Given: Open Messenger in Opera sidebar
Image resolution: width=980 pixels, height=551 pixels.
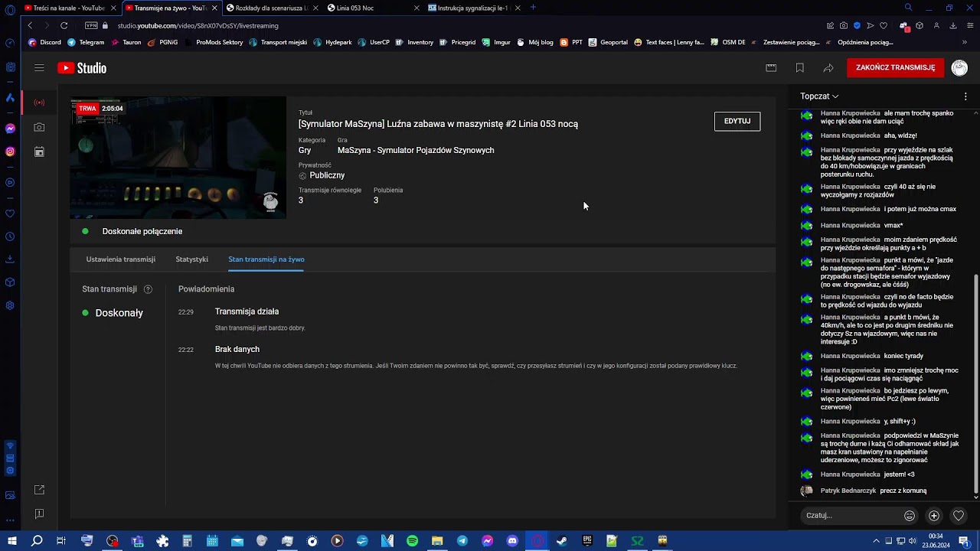Looking at the screenshot, I should [x=10, y=128].
